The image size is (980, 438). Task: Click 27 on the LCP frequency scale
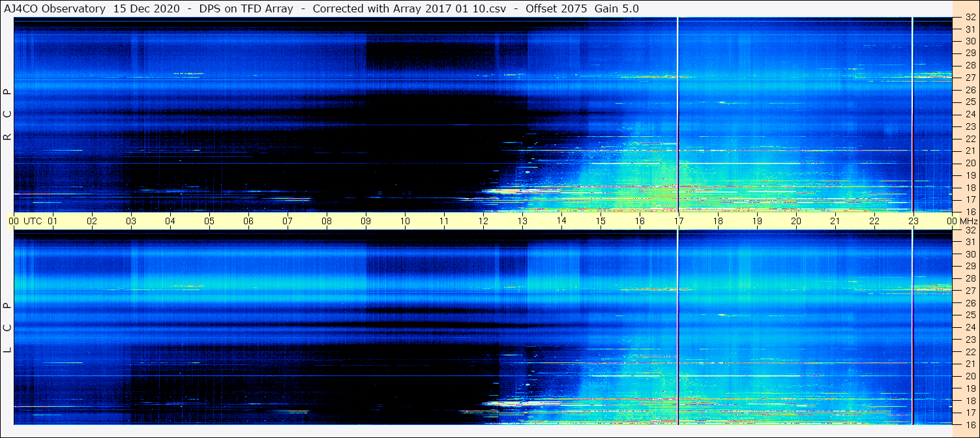[x=970, y=291]
